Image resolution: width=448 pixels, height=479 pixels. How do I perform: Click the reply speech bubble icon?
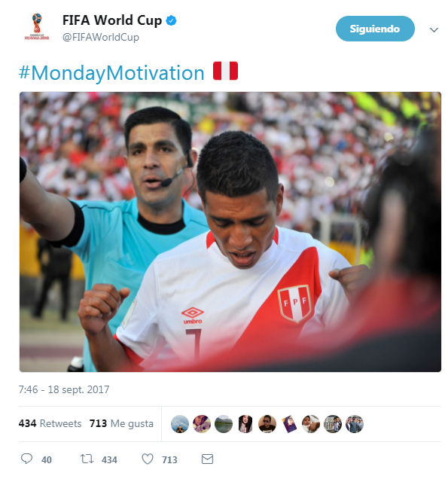[x=26, y=459]
